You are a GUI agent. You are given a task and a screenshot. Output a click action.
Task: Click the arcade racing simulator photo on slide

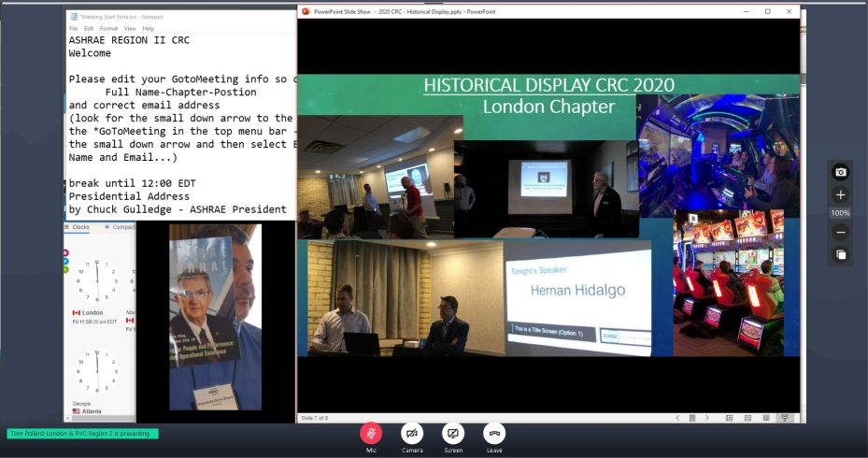pyautogui.click(x=718, y=155)
